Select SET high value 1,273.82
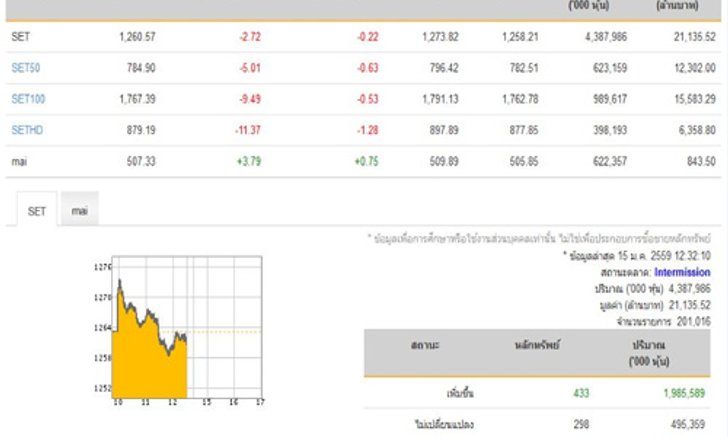The width and height of the screenshot is (728, 437). [x=440, y=37]
